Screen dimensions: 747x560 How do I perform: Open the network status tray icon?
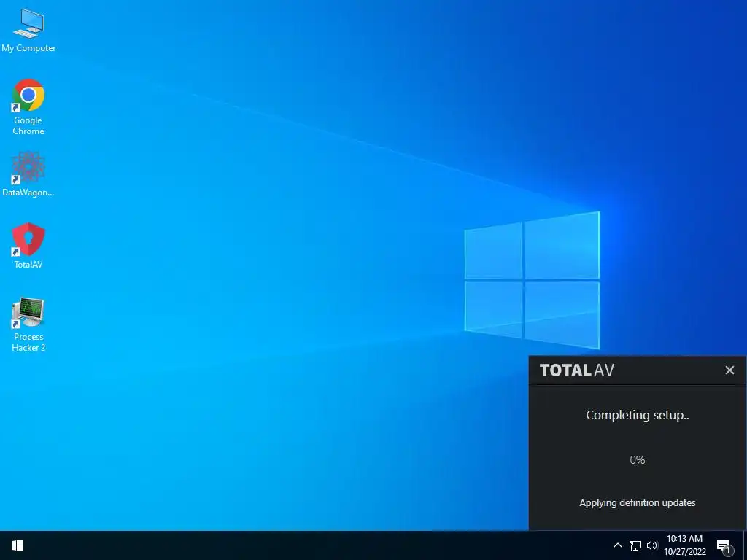point(635,545)
